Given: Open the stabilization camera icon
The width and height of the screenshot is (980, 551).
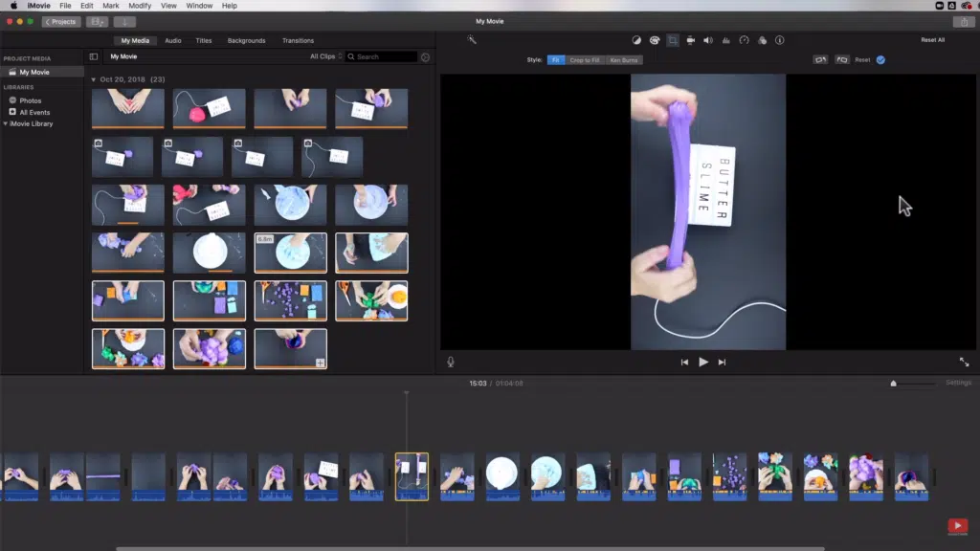Looking at the screenshot, I should 690,40.
